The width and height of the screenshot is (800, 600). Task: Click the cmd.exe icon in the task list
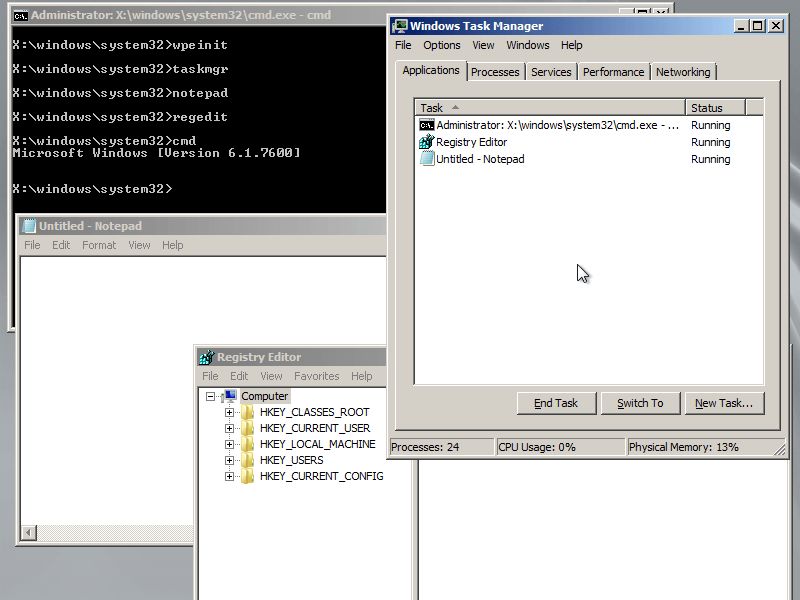click(425, 124)
